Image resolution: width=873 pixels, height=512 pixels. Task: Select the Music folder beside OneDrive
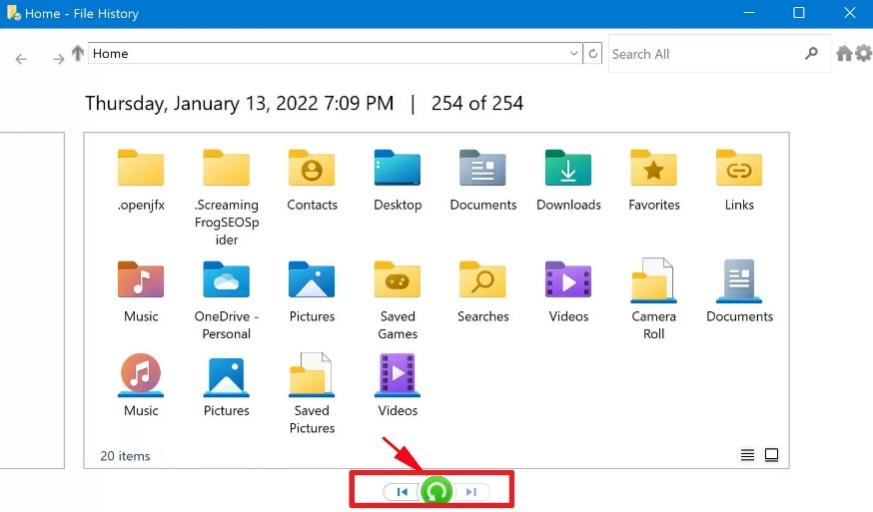(141, 292)
